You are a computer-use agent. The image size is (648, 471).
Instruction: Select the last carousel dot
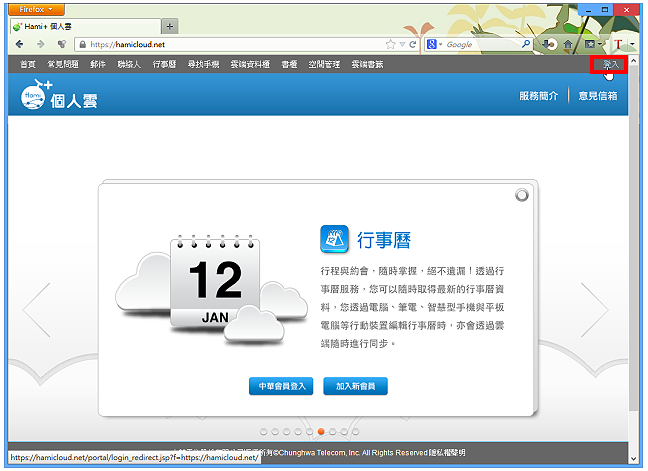pyautogui.click(x=355, y=432)
